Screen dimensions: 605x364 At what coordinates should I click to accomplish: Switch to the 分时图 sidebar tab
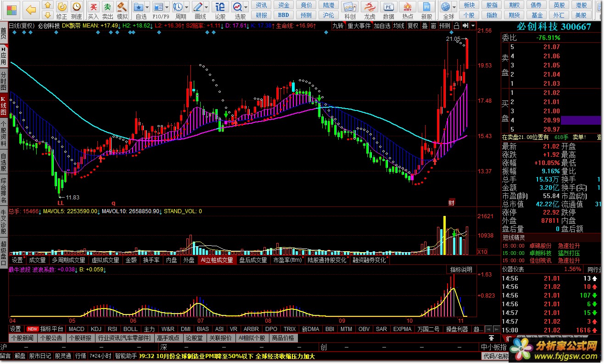(x=4, y=81)
